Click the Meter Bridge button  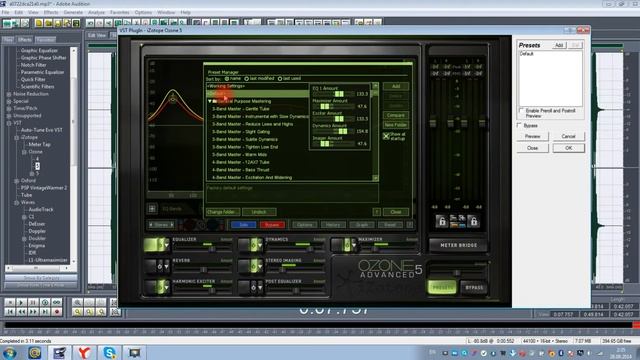click(x=458, y=245)
